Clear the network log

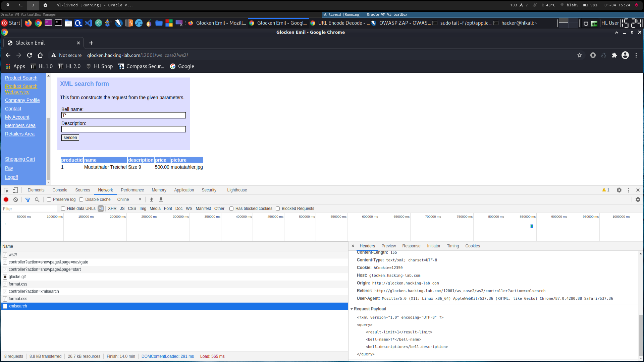[x=15, y=199]
